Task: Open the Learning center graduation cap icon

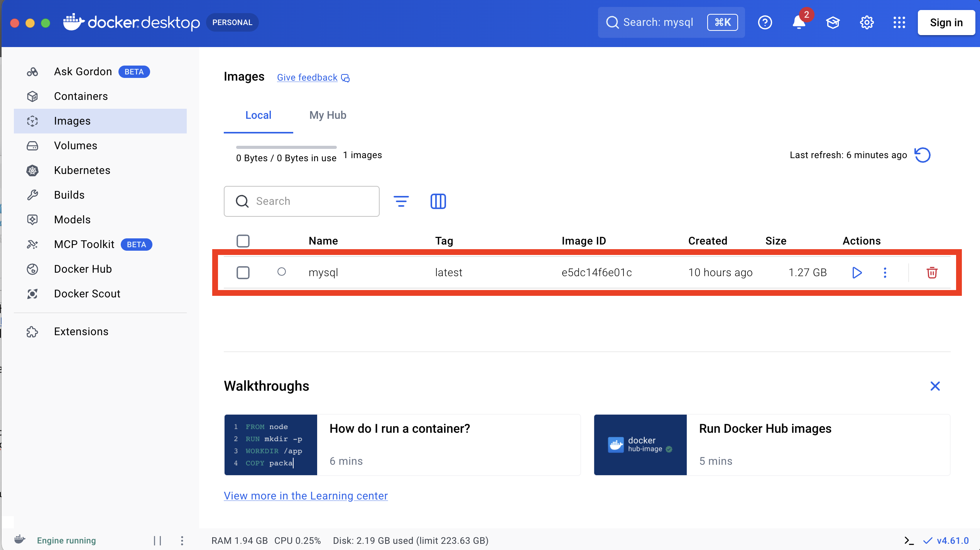Action: [833, 23]
